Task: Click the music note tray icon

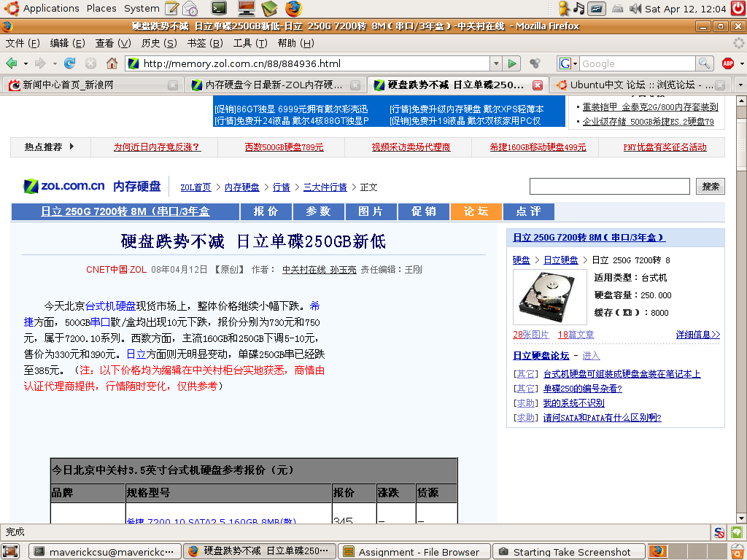Action: 578,8
